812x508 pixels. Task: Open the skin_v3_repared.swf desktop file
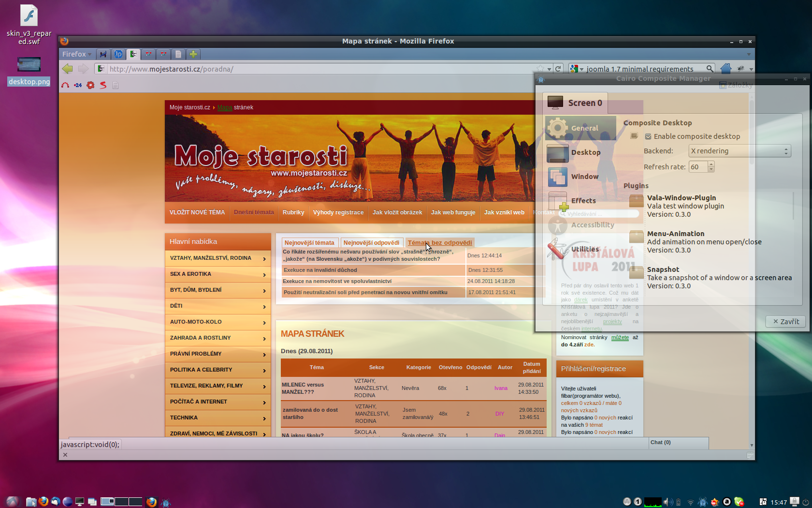pos(29,25)
